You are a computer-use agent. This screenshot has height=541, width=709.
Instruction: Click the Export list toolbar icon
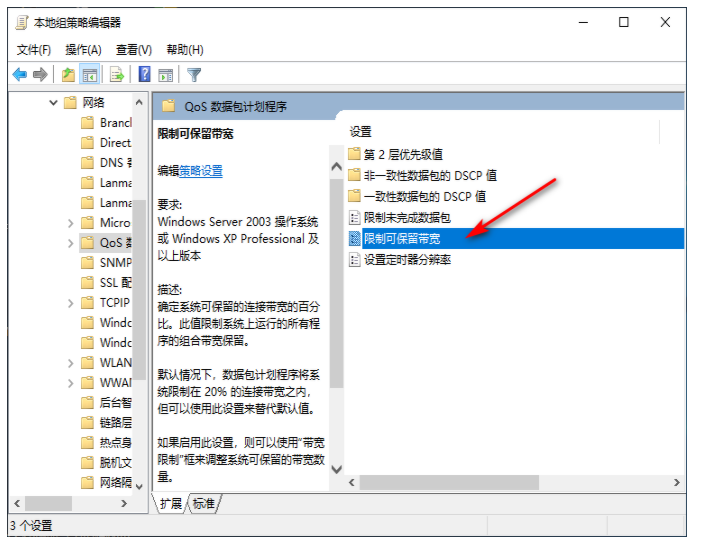point(117,74)
